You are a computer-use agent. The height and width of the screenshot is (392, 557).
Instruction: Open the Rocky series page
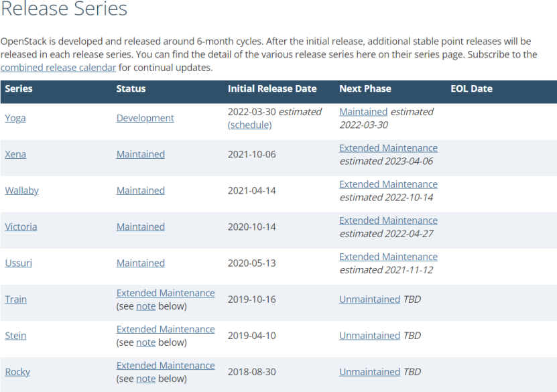pyautogui.click(x=17, y=372)
